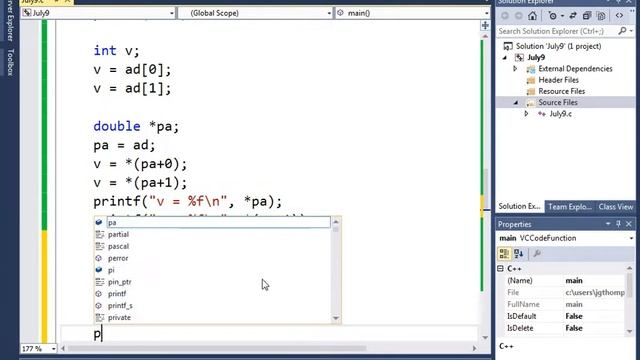Switch to Class View tab
Image resolution: width=640 pixels, height=360 pixels.
pyautogui.click(x=616, y=207)
